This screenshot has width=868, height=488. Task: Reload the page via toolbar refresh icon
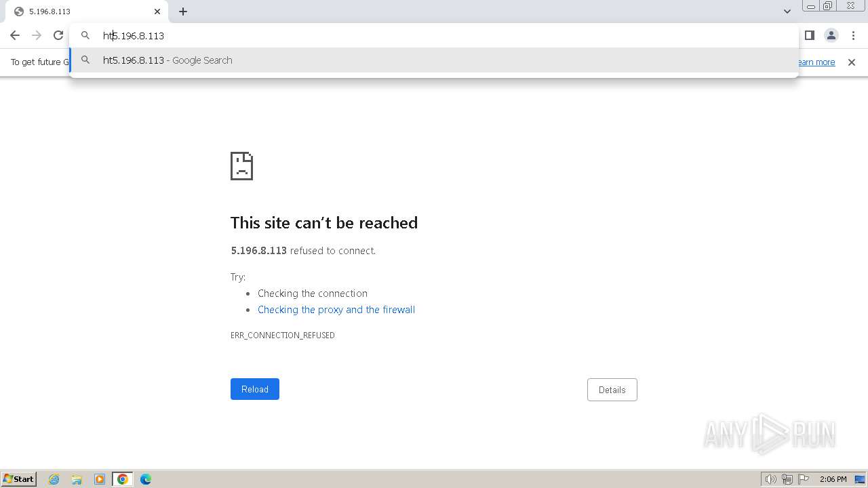(x=58, y=35)
